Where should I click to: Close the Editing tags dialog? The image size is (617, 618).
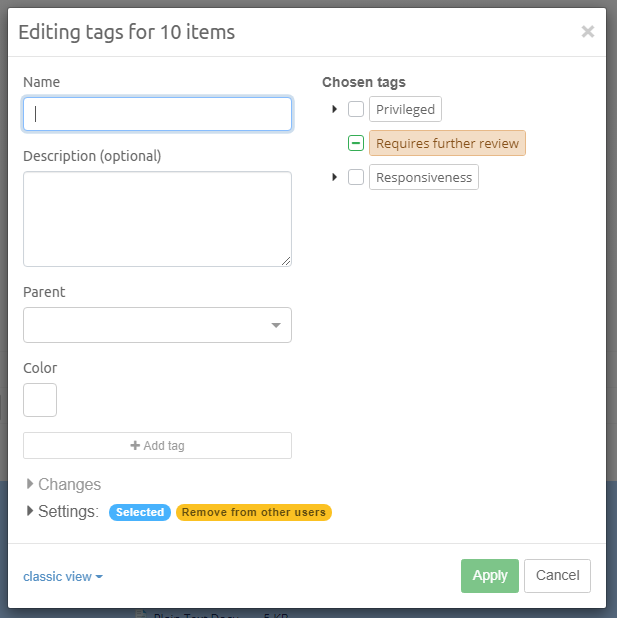coord(588,31)
